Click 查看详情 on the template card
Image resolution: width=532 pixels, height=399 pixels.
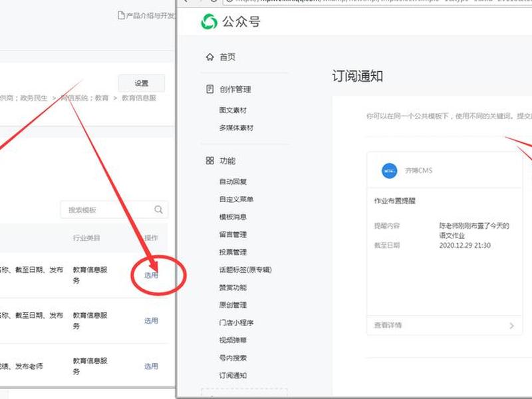(x=388, y=325)
